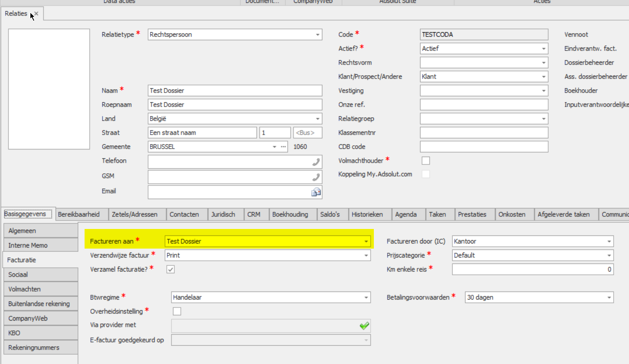Switch to the Boekhouding tab
The height and width of the screenshot is (364, 629).
pos(290,214)
